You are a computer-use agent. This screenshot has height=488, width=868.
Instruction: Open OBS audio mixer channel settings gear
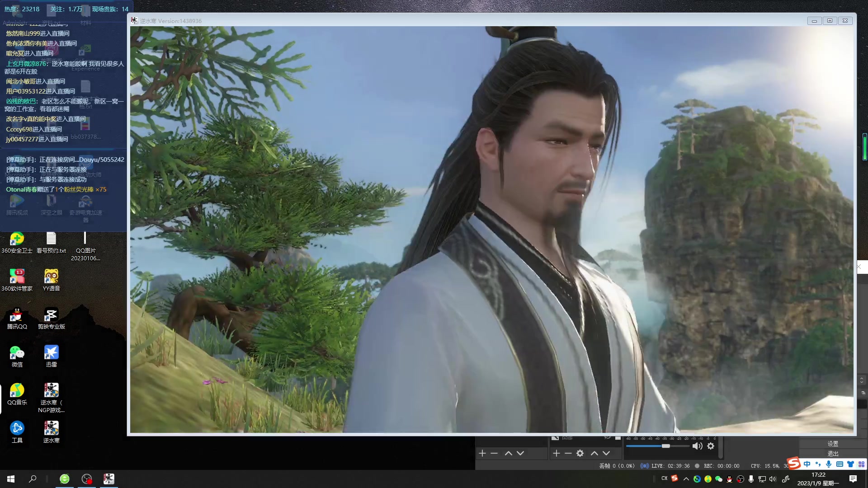click(711, 446)
